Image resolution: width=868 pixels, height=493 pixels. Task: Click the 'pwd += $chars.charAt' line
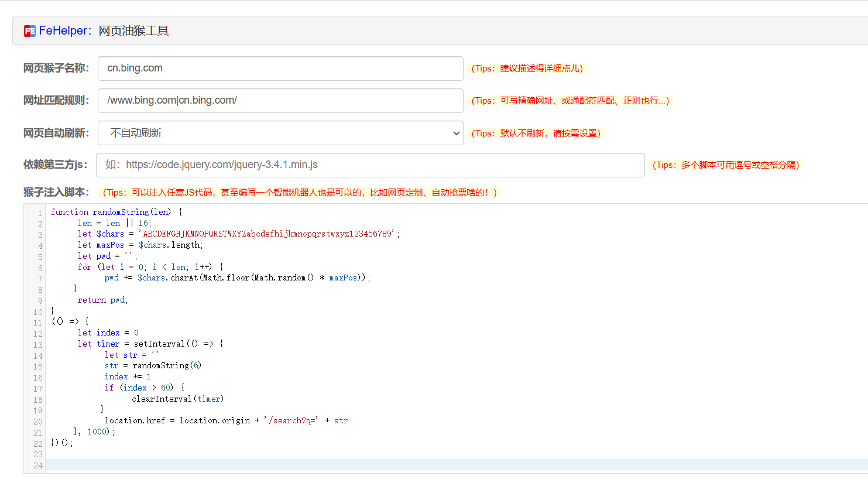point(238,278)
